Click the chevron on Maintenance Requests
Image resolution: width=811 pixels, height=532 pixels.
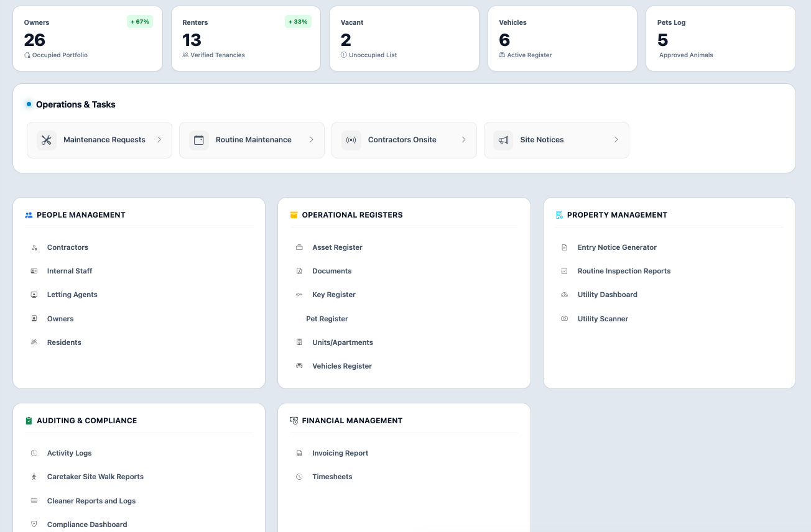coord(159,140)
